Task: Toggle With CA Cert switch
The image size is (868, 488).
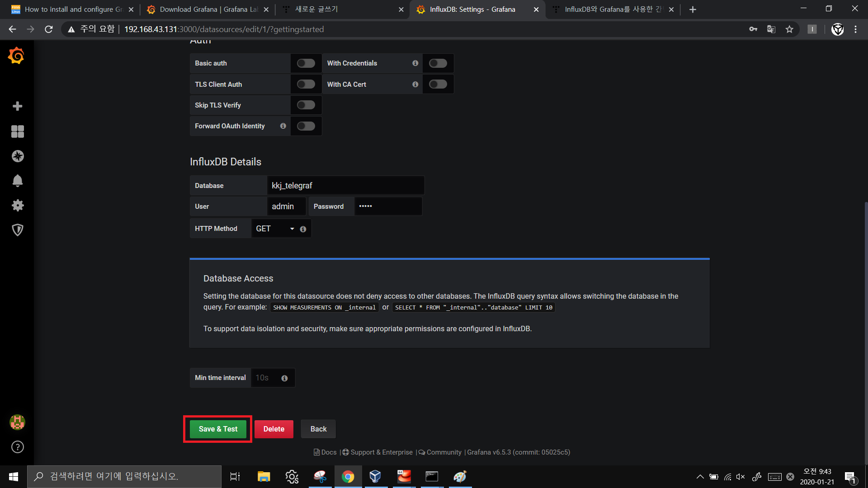Action: pyautogui.click(x=438, y=84)
